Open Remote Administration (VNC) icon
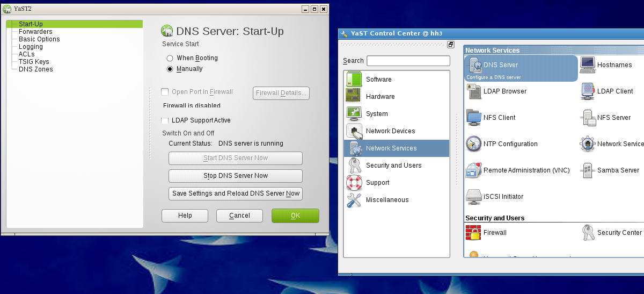The width and height of the screenshot is (644, 294). (x=474, y=170)
